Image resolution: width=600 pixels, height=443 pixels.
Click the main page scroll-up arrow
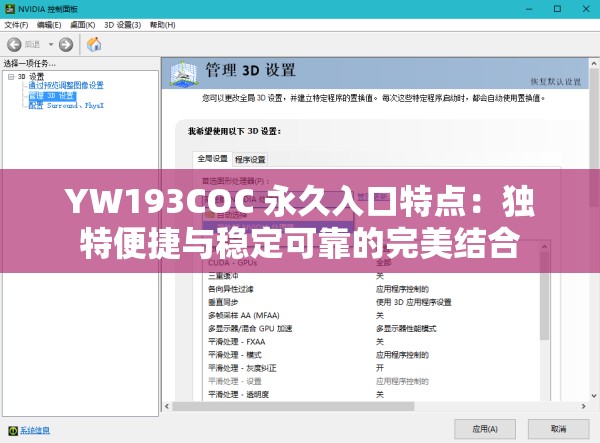(594, 64)
